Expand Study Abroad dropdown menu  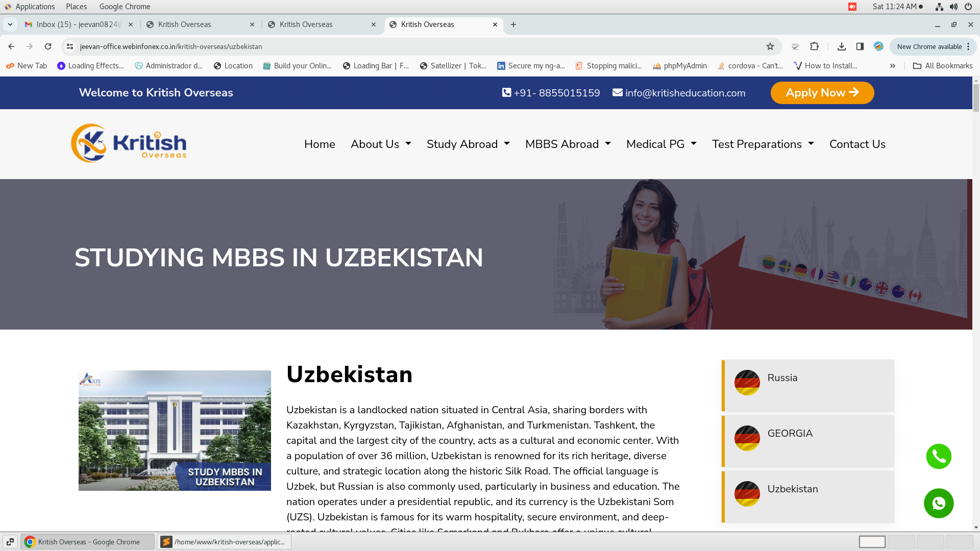point(468,144)
